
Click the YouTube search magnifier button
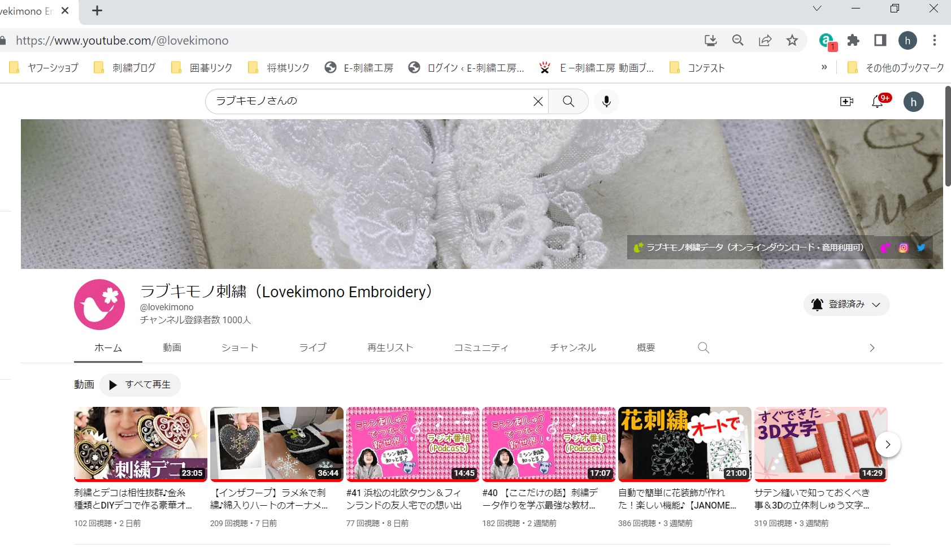568,101
